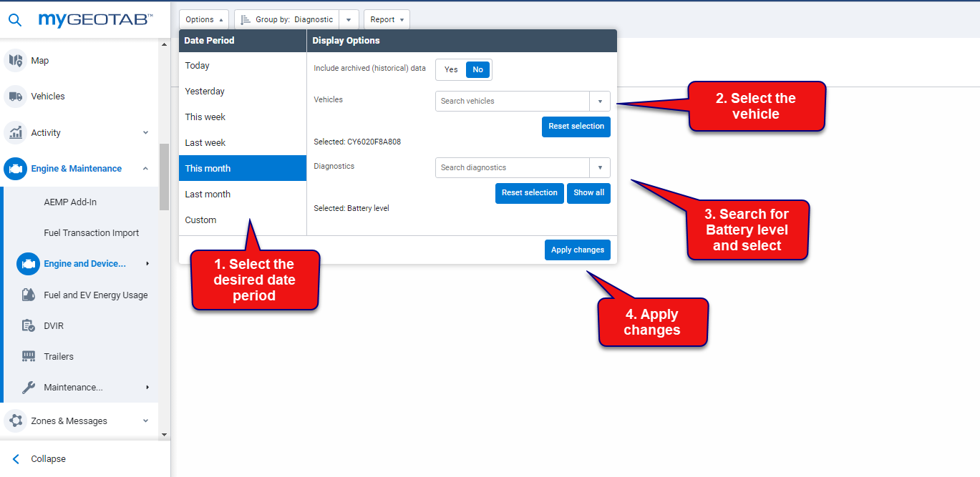Open the Report dropdown
The image size is (980, 477).
pyautogui.click(x=387, y=20)
